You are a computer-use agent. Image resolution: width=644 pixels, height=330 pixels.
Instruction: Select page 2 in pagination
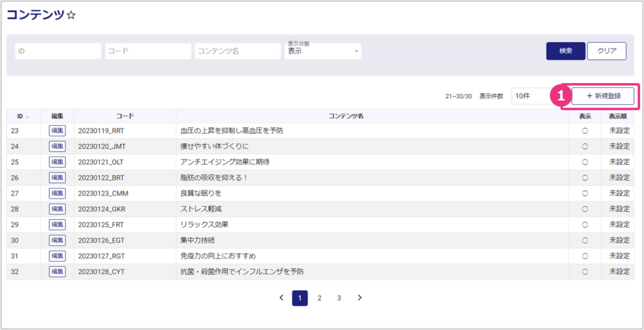(319, 298)
